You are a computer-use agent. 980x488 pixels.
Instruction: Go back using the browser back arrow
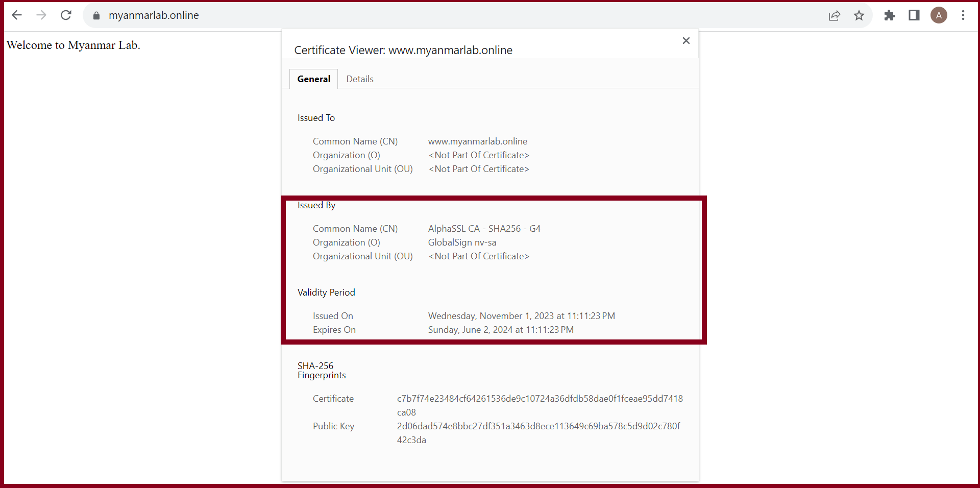tap(17, 15)
